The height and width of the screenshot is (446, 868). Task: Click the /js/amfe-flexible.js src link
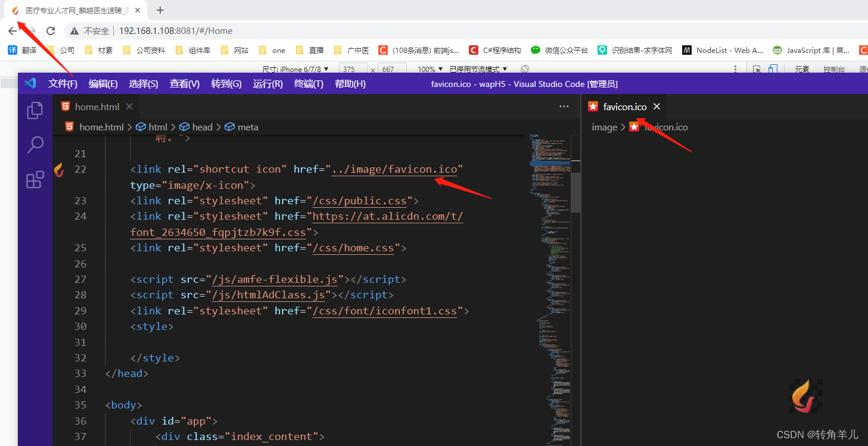tap(275, 279)
